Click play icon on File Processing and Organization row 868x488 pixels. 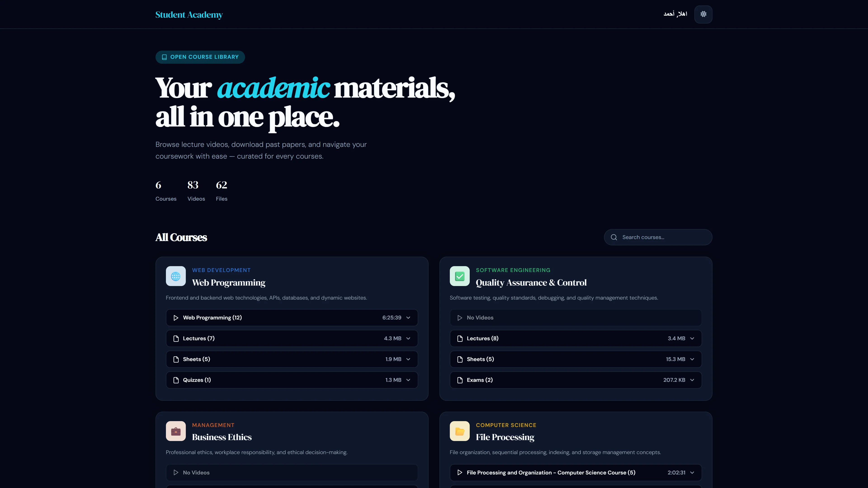[x=460, y=472]
